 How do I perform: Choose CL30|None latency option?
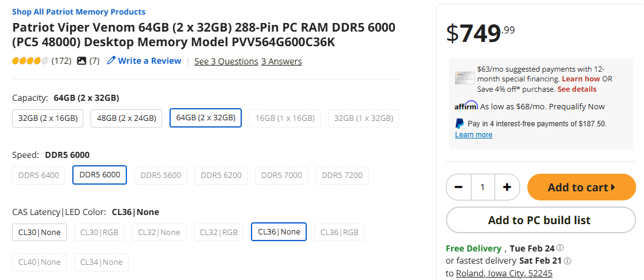click(x=39, y=231)
